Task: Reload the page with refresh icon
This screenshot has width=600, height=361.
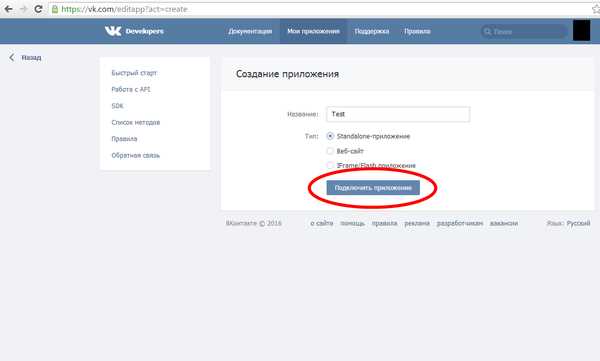Action: (x=38, y=9)
